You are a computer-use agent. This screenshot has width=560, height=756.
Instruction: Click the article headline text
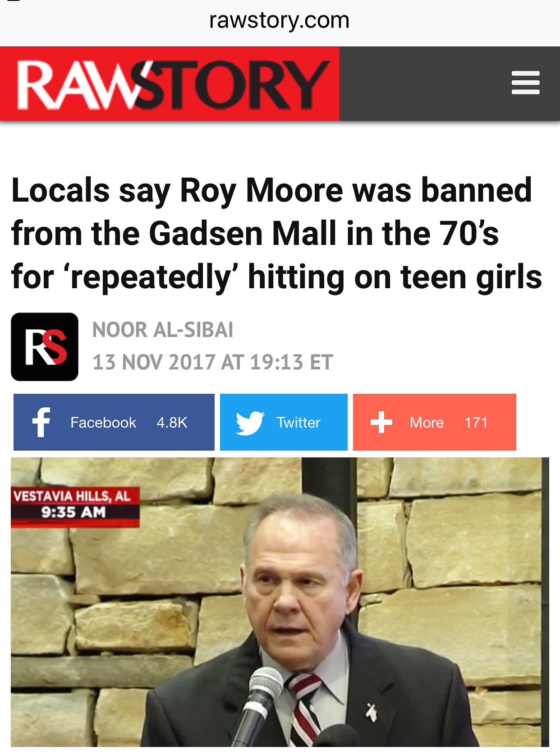pos(276,233)
